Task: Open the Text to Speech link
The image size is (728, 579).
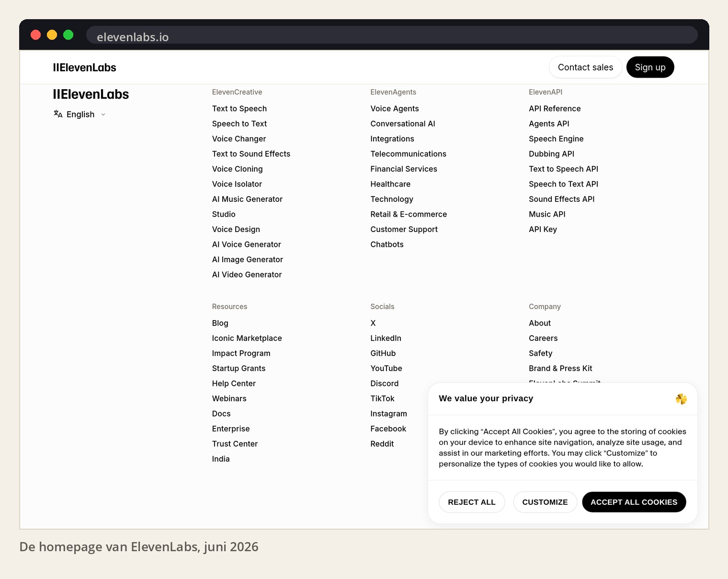Action: (239, 109)
